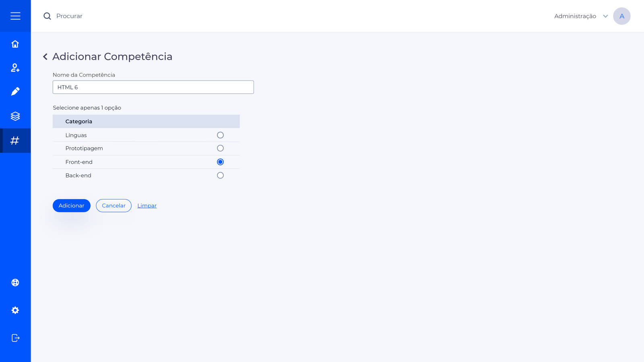Expand the Administração dropdown arrow
Screen dimensions: 644x362
(605, 16)
